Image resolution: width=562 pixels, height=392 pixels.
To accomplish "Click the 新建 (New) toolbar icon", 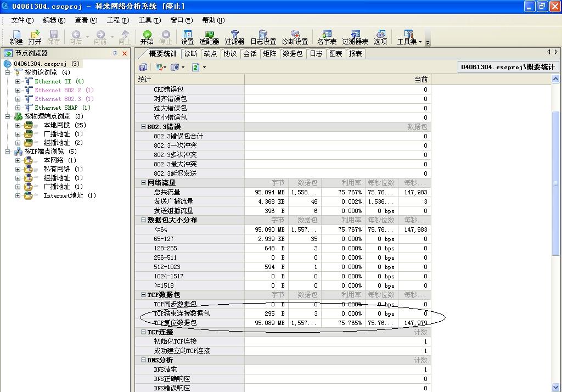I will point(16,35).
